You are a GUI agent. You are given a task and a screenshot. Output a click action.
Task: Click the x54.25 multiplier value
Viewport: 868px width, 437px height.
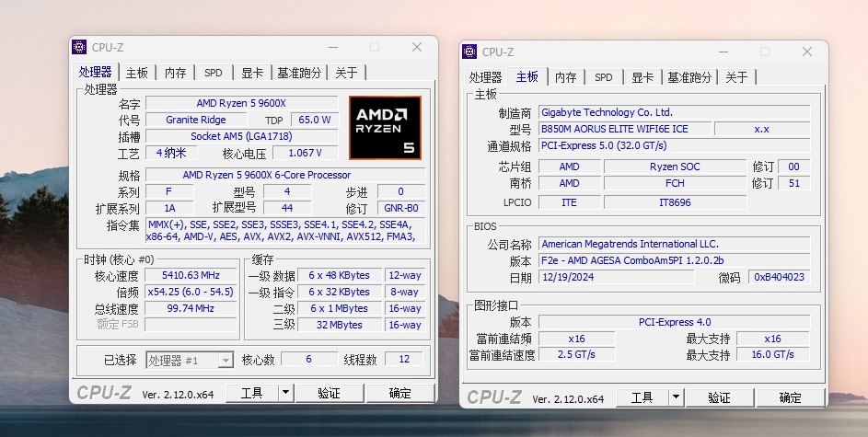[x=191, y=292]
